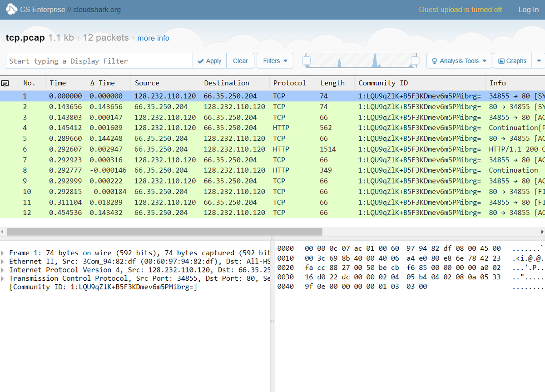Grab the left handle of the timeline slider
This screenshot has width=545, height=392.
(x=307, y=61)
